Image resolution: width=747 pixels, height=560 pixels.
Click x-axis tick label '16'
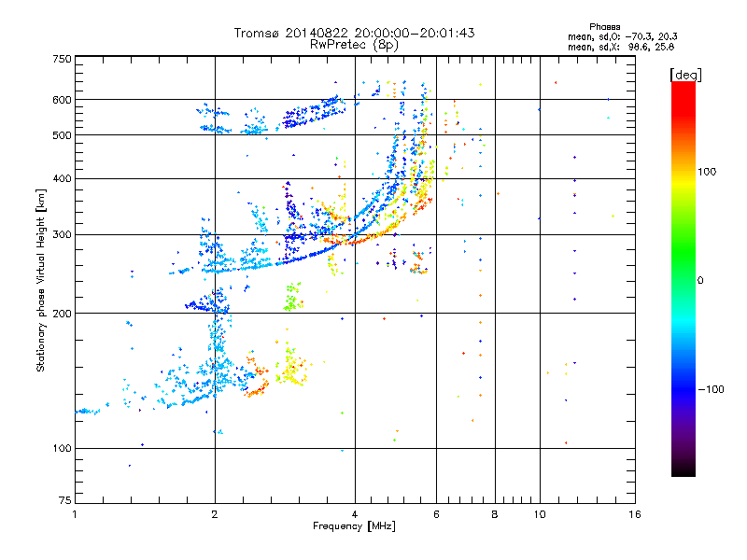pos(635,514)
